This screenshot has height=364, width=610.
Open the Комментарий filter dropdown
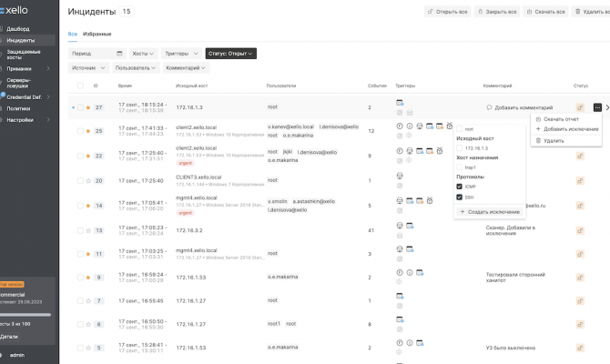coord(186,67)
